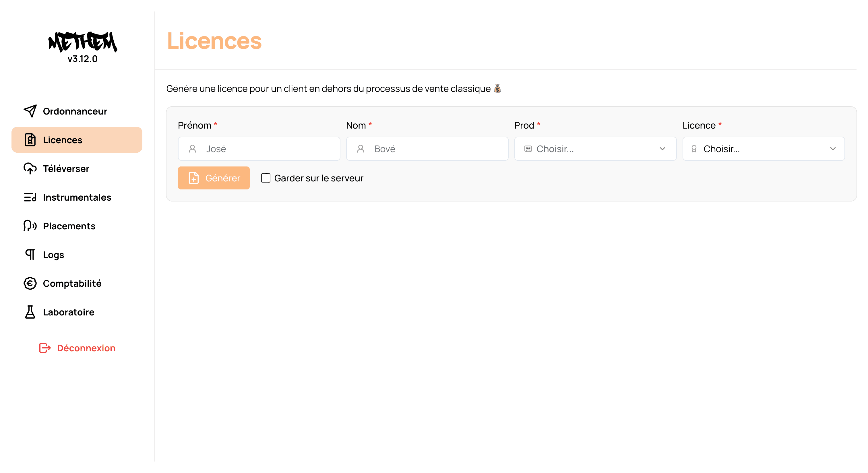Viewport: 868px width, 473px height.
Task: Open the Licence dropdown selector
Action: tap(763, 149)
